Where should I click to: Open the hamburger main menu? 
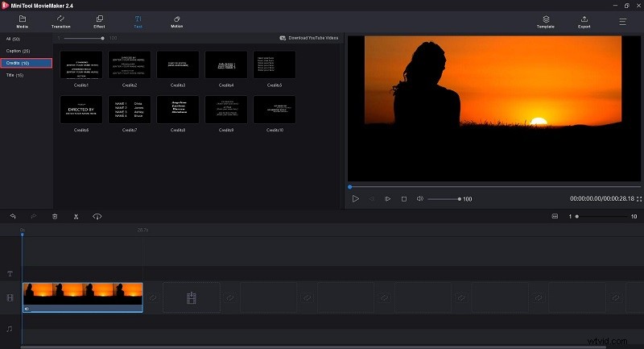[x=622, y=22]
